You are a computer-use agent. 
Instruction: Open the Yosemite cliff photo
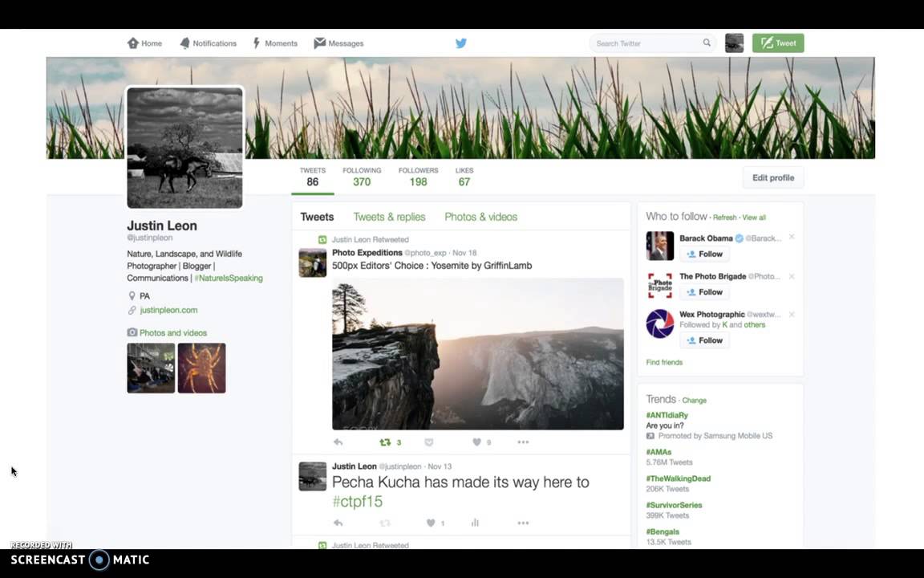coord(478,354)
